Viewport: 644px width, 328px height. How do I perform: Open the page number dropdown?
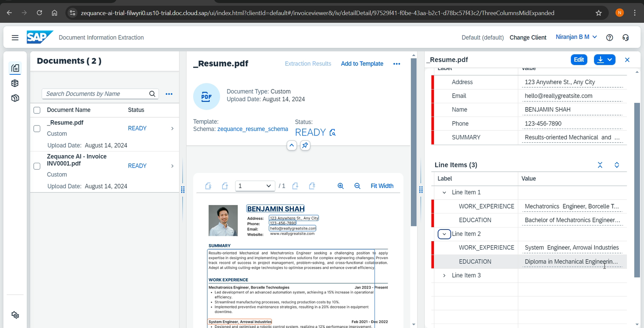click(x=255, y=186)
